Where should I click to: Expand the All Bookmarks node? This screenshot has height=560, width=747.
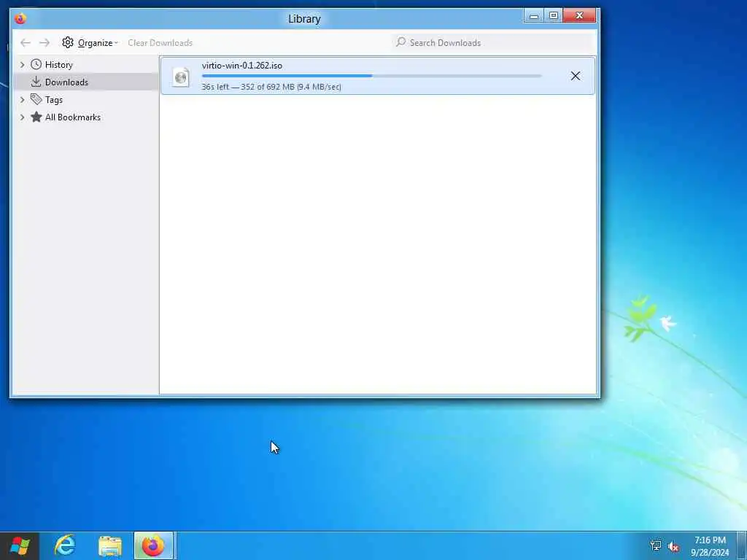click(22, 117)
